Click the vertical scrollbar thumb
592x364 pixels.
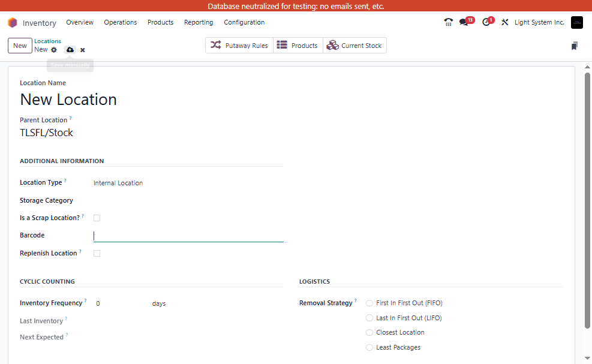tap(587, 200)
